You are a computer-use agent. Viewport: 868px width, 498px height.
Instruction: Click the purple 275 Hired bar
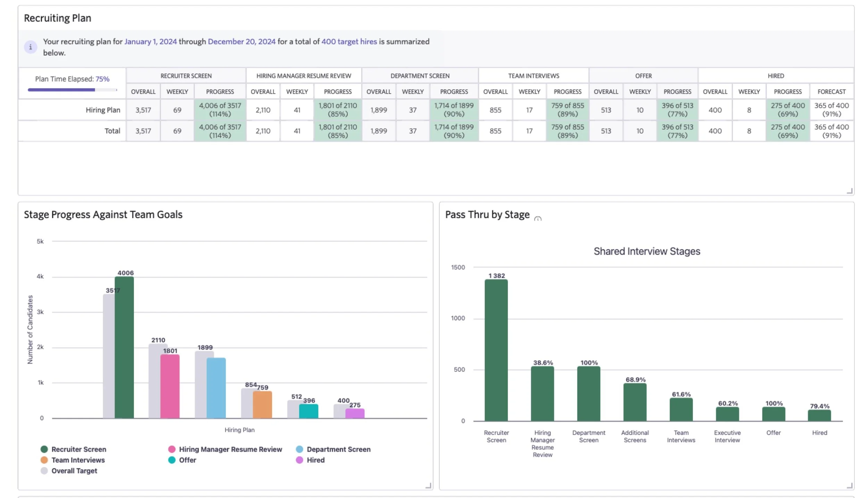(355, 413)
